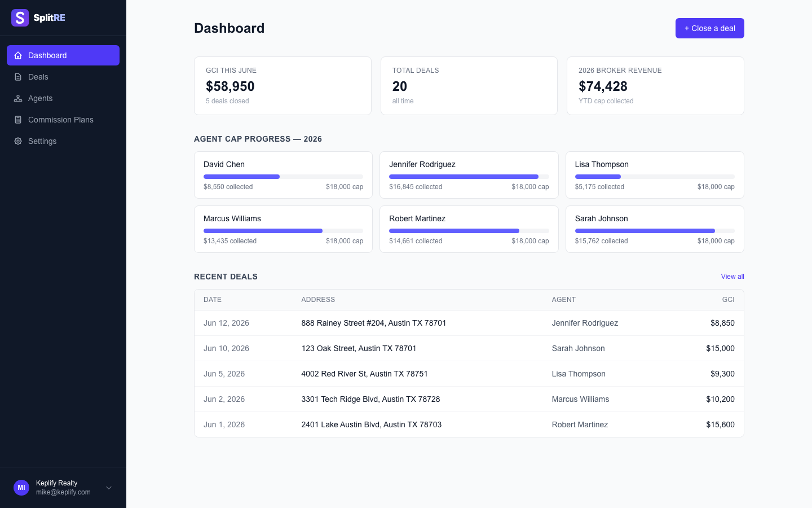Click Sarah Johnson in recent deals table
Image resolution: width=812 pixels, height=508 pixels.
pos(578,348)
